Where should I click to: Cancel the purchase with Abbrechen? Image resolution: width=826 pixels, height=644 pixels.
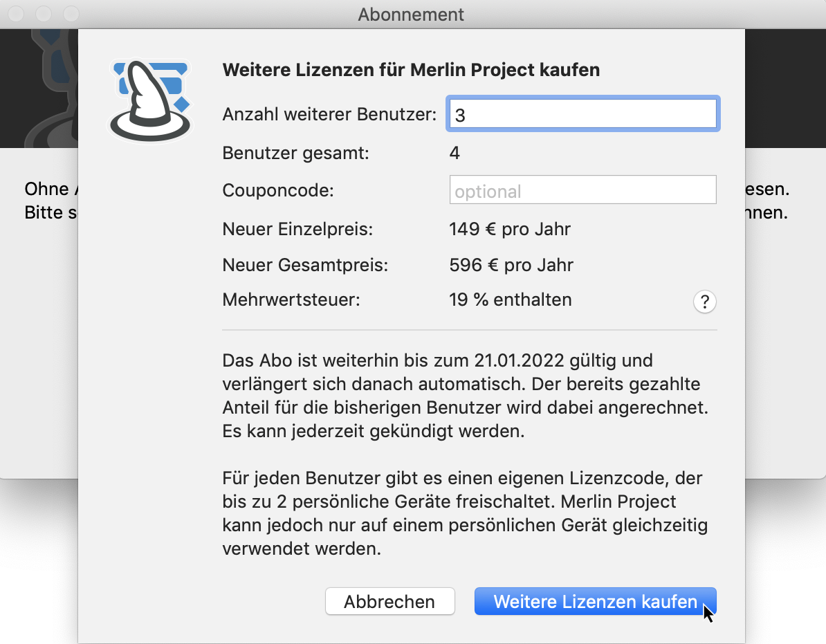pos(389,601)
